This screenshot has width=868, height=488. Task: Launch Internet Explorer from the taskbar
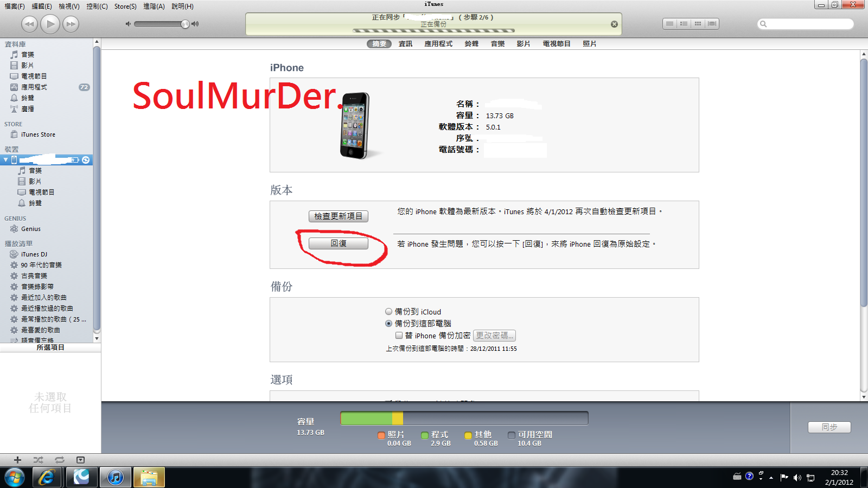(47, 478)
